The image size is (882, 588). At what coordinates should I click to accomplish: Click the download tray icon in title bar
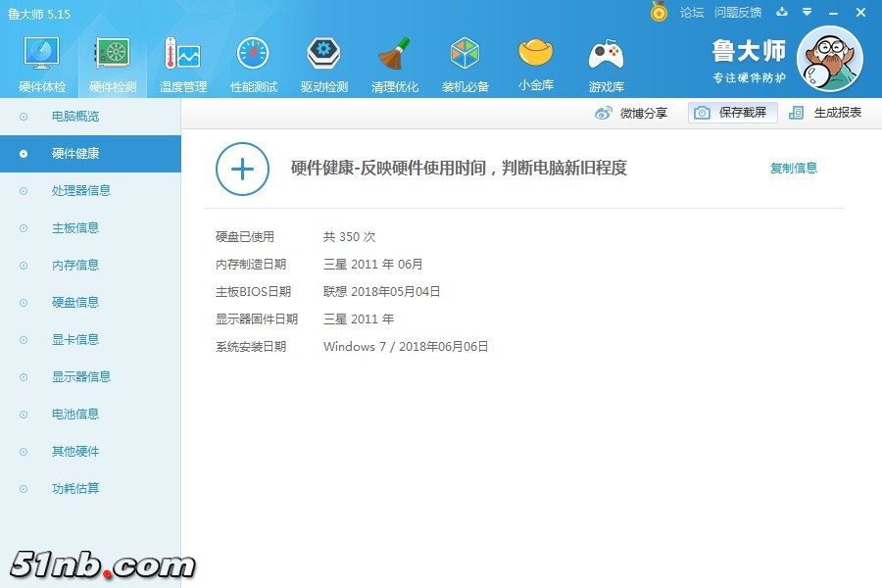pos(782,13)
